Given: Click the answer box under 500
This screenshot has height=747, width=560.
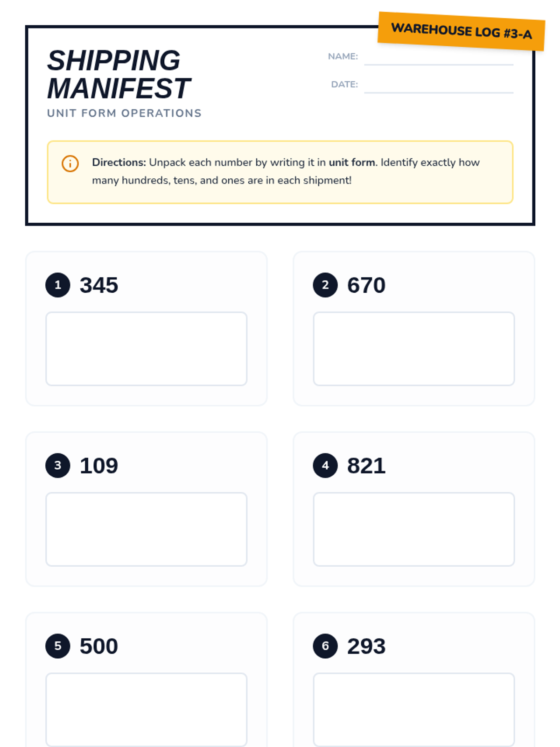Looking at the screenshot, I should [147, 710].
